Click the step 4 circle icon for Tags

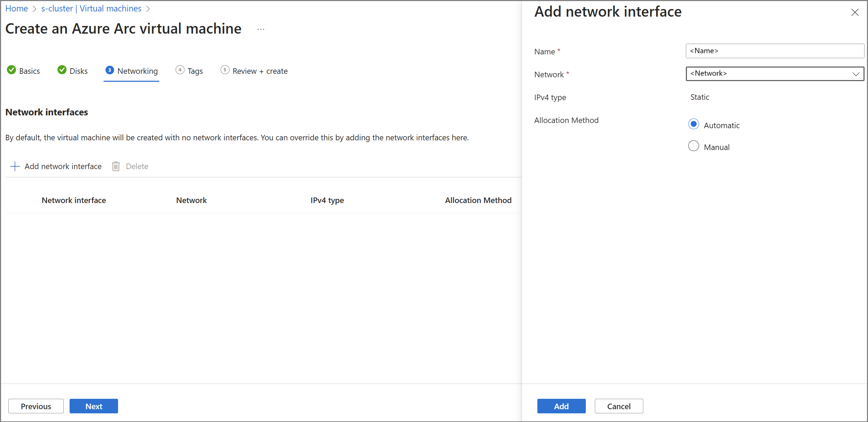[x=180, y=70]
